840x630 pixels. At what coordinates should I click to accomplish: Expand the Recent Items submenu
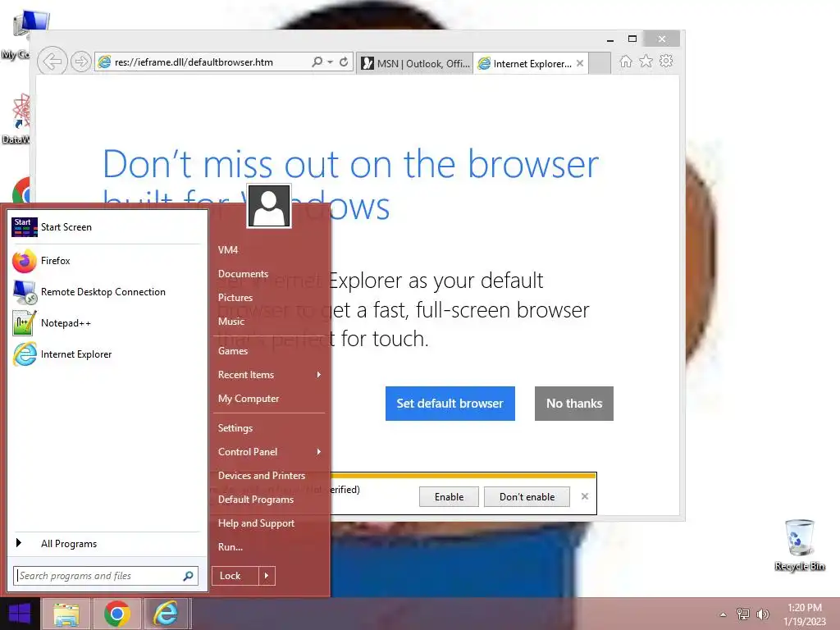269,374
